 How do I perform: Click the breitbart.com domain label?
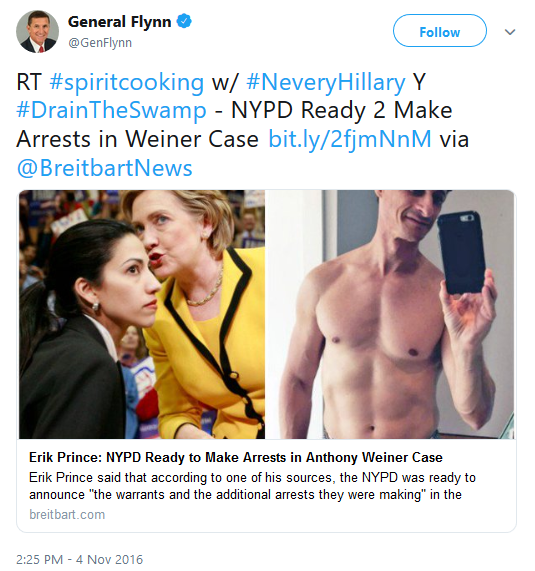pyautogui.click(x=67, y=515)
